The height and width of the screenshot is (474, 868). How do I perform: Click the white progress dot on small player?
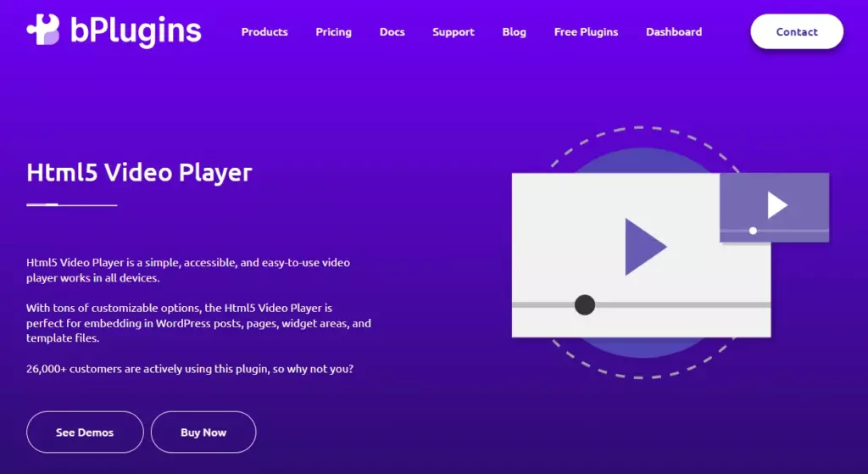753,231
